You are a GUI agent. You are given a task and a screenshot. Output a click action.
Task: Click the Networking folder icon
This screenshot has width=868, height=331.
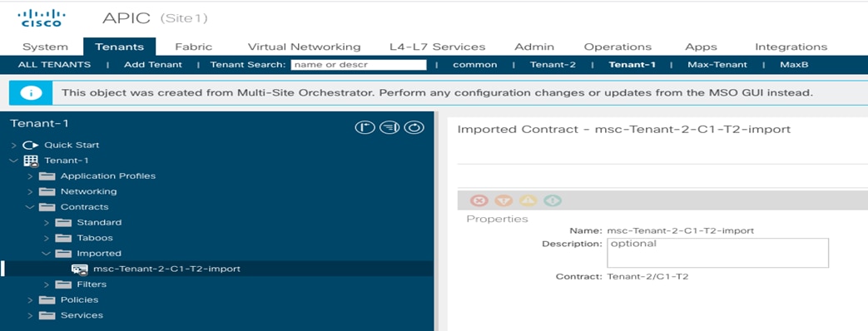pos(47,191)
